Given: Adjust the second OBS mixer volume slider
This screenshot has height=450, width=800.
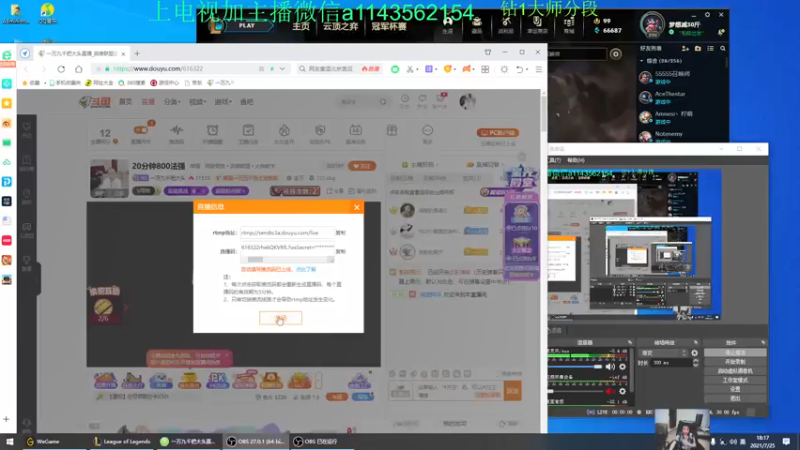Looking at the screenshot, I should (x=575, y=391).
